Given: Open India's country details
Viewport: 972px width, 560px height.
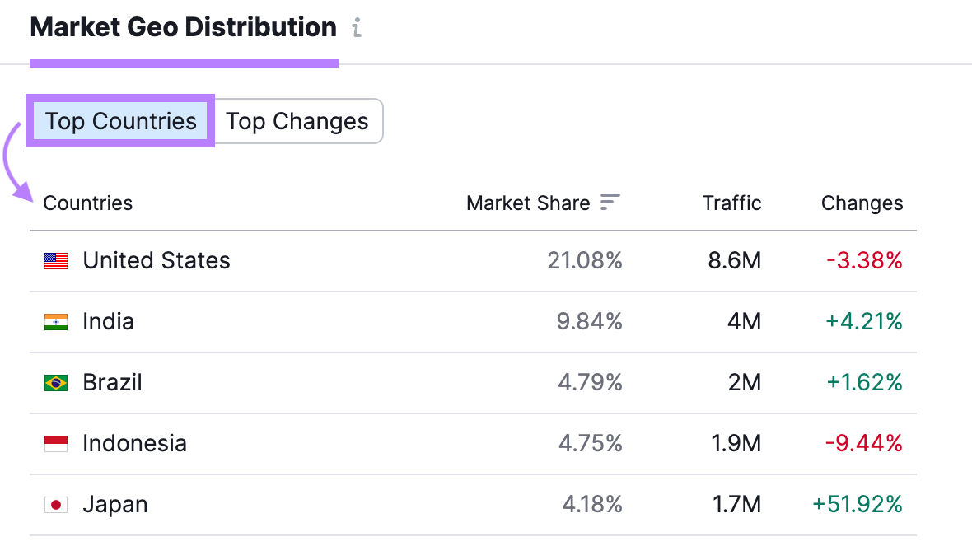Looking at the screenshot, I should click(x=108, y=321).
